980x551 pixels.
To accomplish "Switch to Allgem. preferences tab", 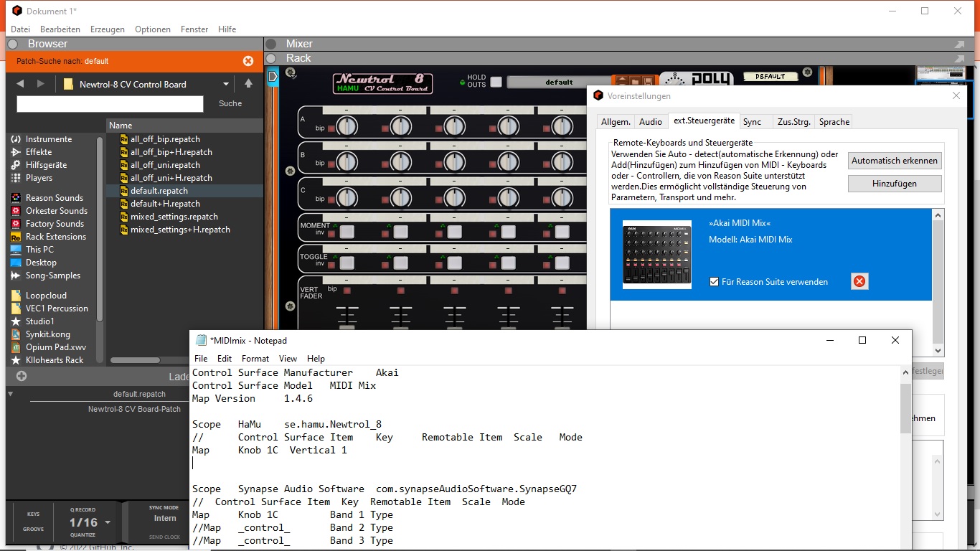I will point(616,122).
